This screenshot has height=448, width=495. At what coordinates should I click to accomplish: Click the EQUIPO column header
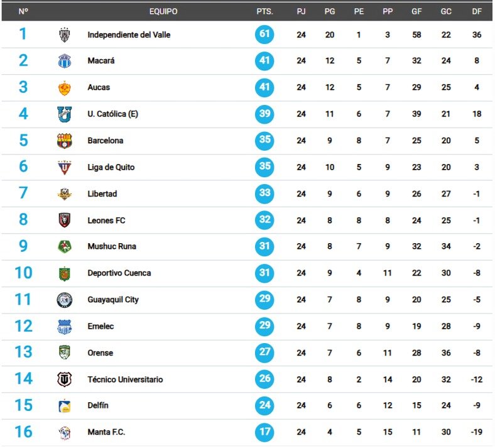pyautogui.click(x=163, y=12)
